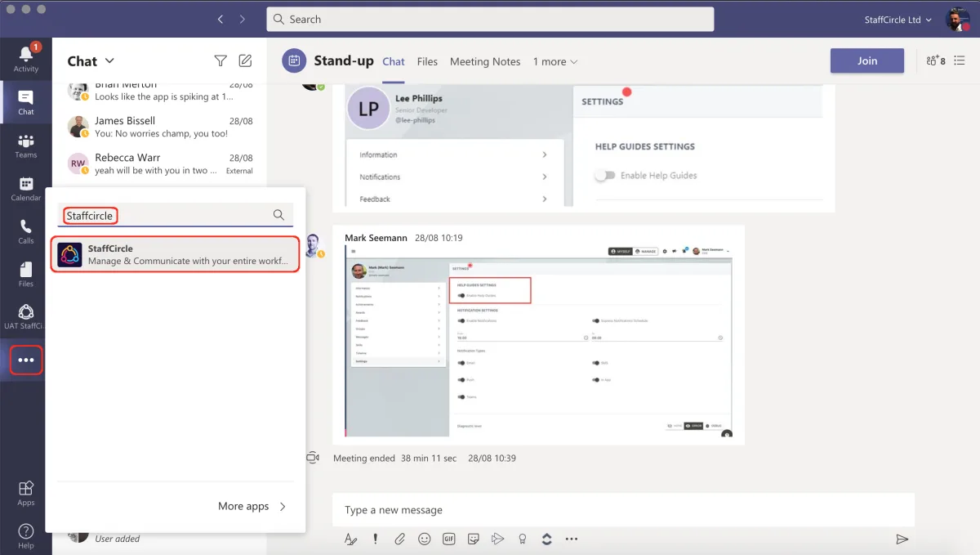Screen dimensions: 980x555
Task: Click the Praise badge icon
Action: coord(522,539)
